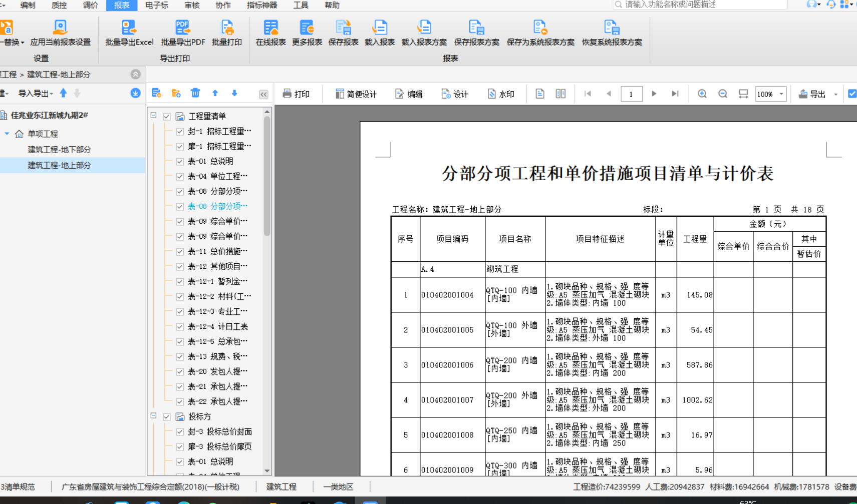Click 应用当前报表设置 icon
This screenshot has height=504, width=857.
pyautogui.click(x=60, y=27)
